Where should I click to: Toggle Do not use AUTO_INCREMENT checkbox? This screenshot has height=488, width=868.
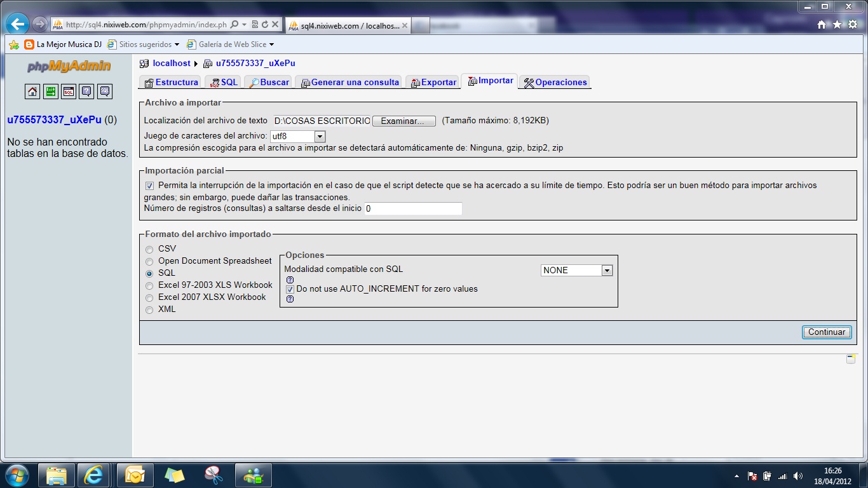click(290, 289)
